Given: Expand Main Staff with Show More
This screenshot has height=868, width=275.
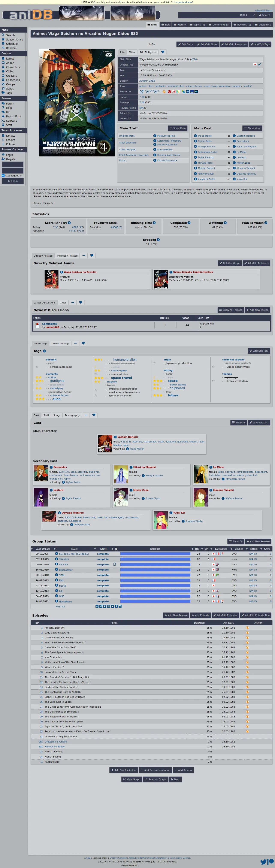Looking at the screenshot, I should pyautogui.click(x=178, y=128).
